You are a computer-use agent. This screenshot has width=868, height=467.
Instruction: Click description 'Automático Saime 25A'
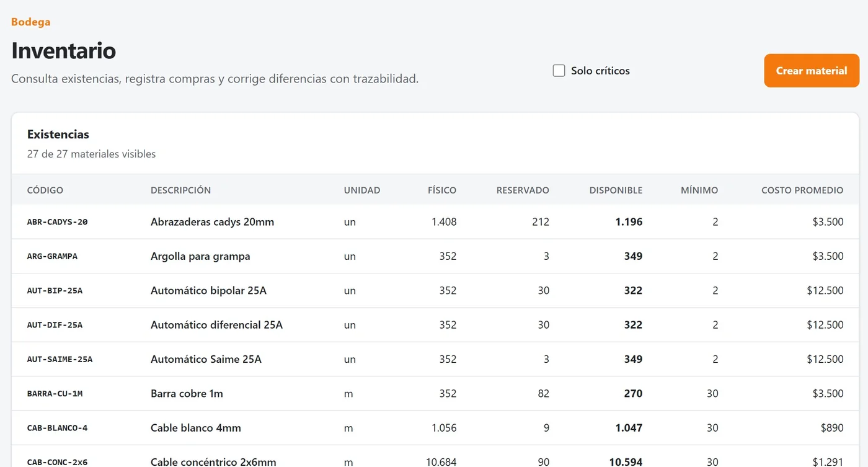pyautogui.click(x=206, y=359)
